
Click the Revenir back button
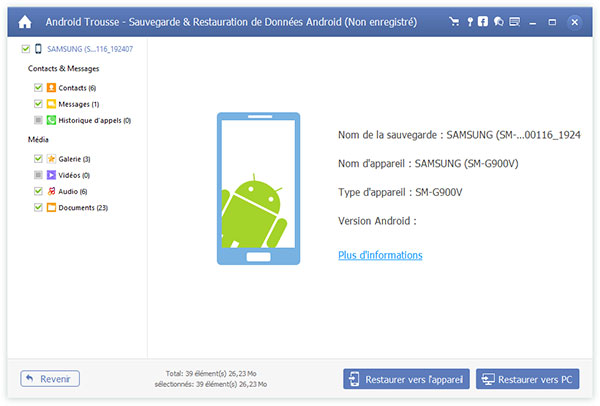[x=50, y=379]
